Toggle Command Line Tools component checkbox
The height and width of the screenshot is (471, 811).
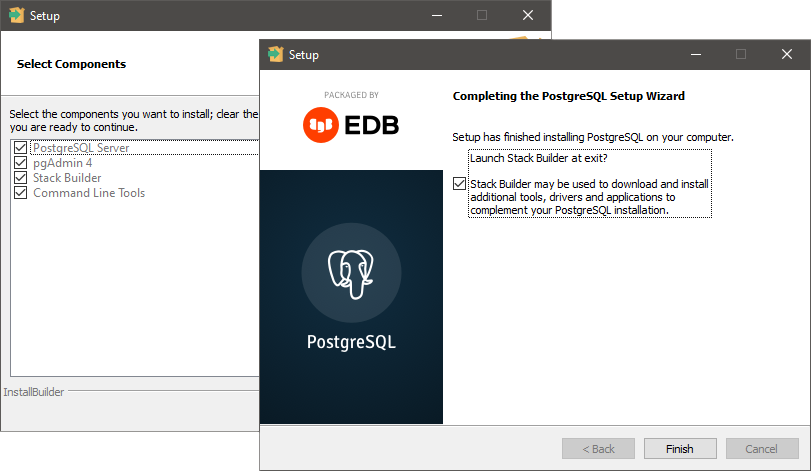pyautogui.click(x=21, y=193)
